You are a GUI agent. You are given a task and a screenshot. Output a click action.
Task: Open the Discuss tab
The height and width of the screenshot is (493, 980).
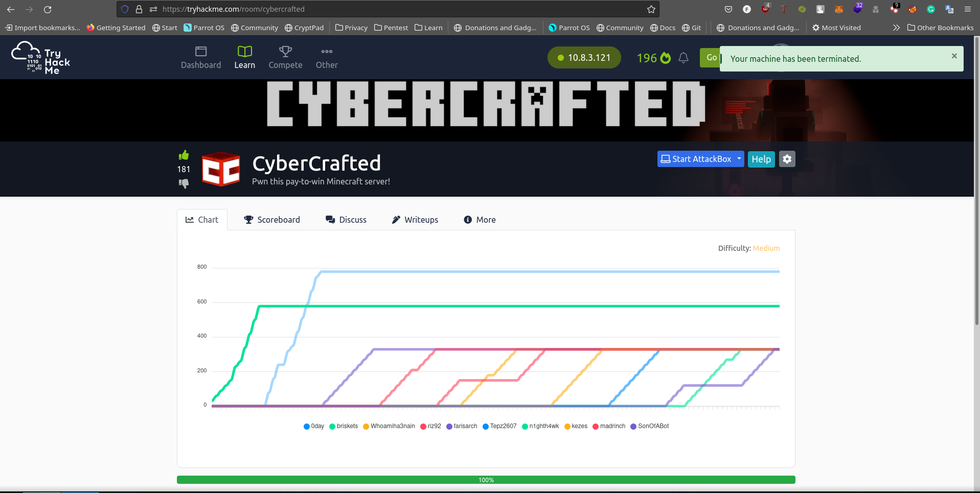[346, 220]
